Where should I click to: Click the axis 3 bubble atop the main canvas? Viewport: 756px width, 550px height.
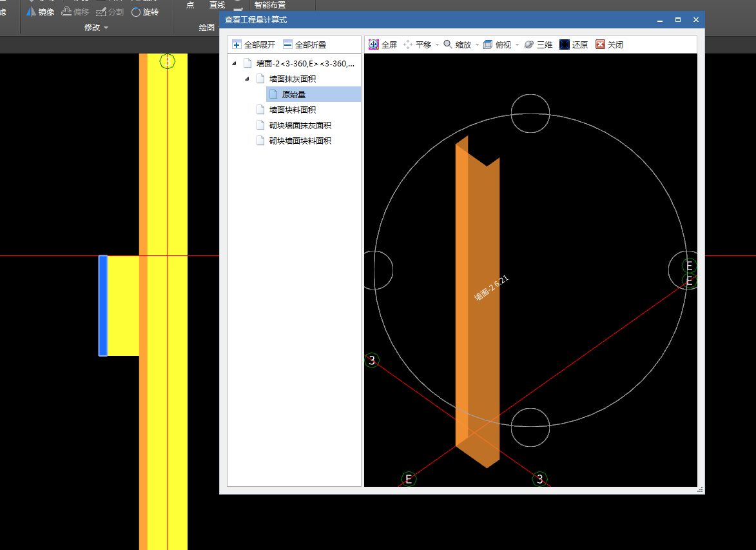(168, 61)
